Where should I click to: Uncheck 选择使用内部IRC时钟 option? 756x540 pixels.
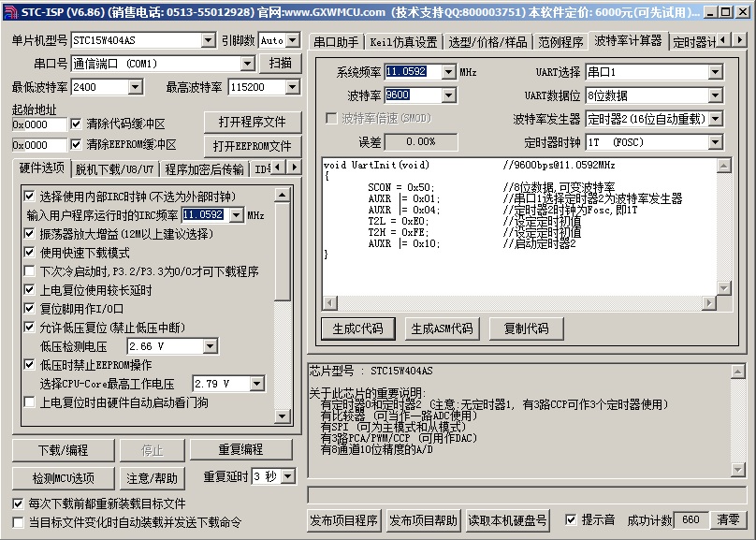click(29, 196)
